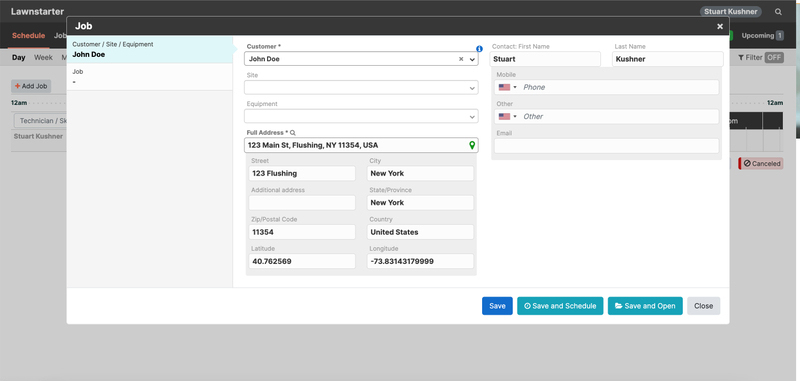Click the Technician / Skill filter field
The height and width of the screenshot is (381, 800).
tap(41, 121)
